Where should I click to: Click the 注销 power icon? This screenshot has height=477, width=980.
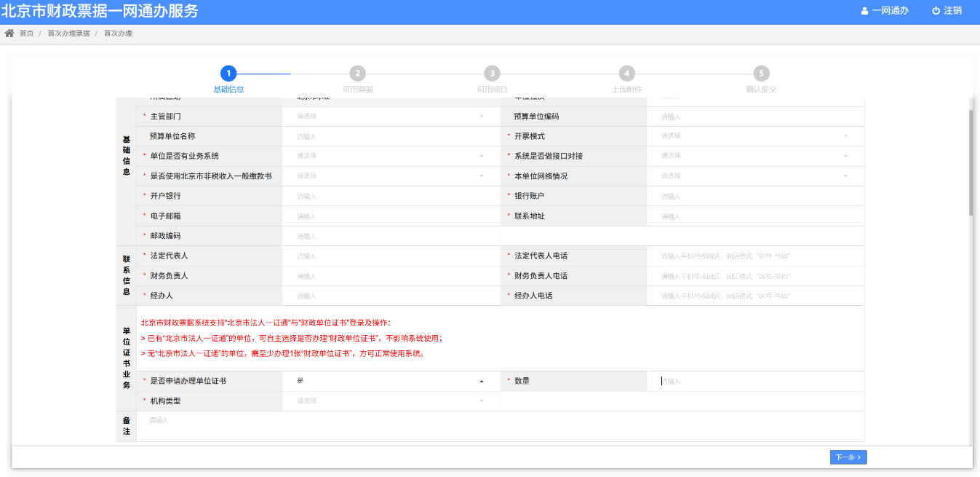[936, 11]
